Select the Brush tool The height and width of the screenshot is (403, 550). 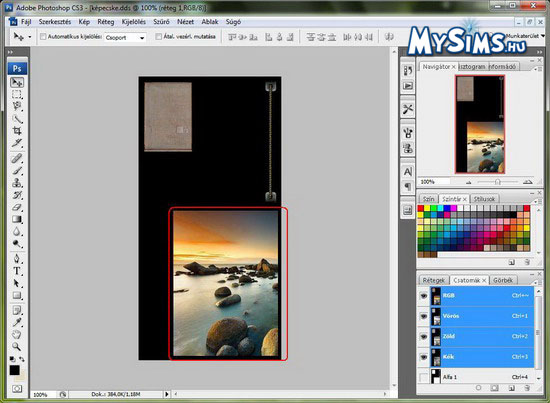[x=17, y=171]
